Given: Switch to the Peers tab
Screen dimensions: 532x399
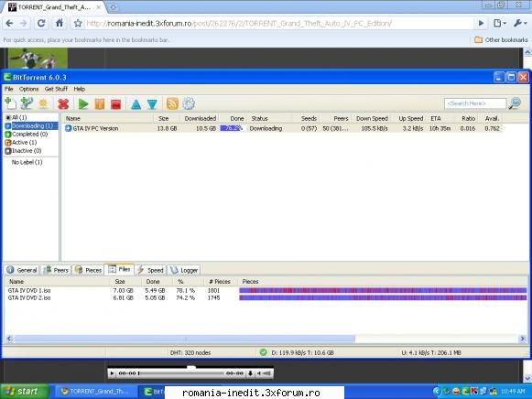Looking at the screenshot, I should tap(57, 270).
